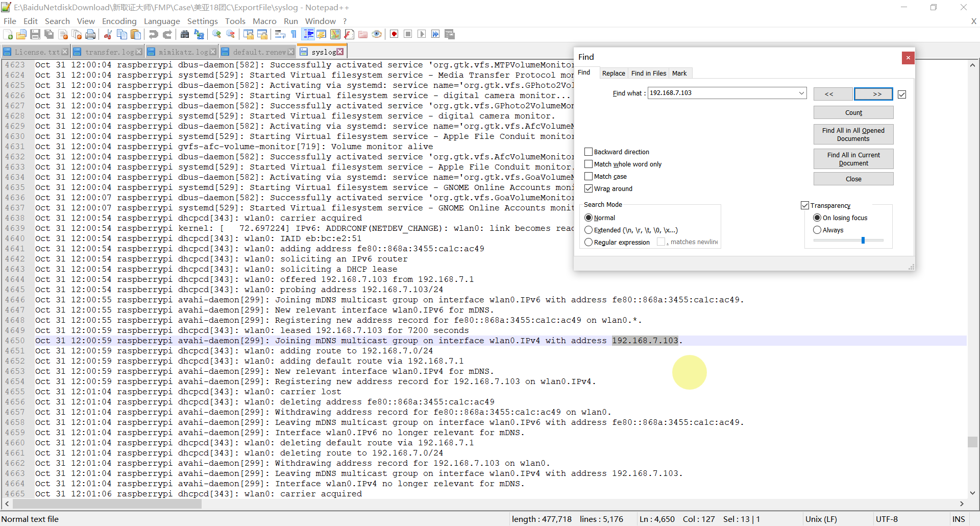Click the Save recorded macro icon
This screenshot has height=526, width=980.
click(450, 34)
